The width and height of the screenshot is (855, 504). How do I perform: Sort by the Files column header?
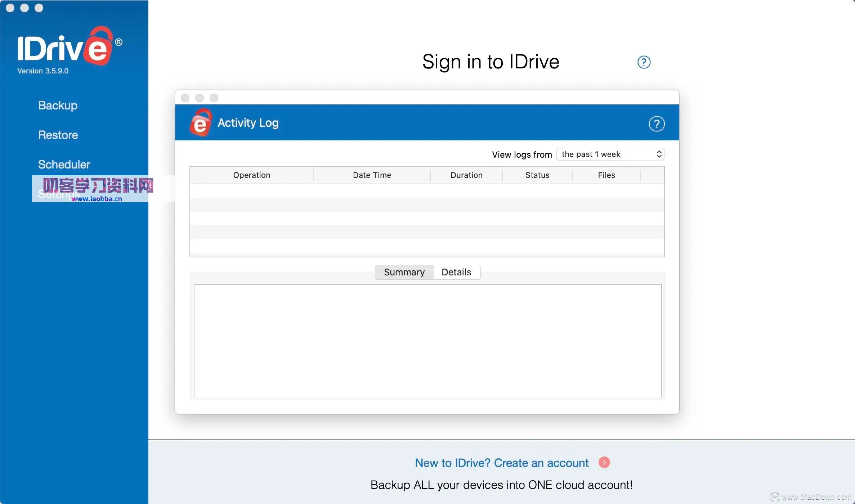(606, 175)
